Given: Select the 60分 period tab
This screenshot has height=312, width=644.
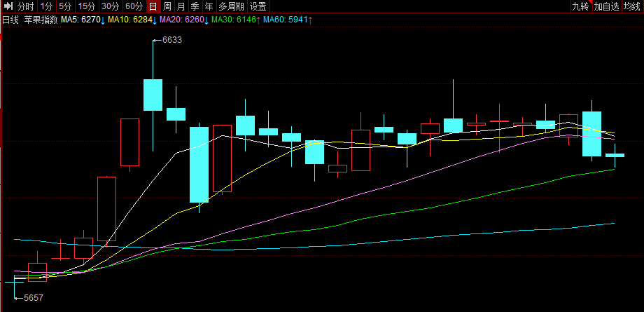Looking at the screenshot, I should point(134,6).
